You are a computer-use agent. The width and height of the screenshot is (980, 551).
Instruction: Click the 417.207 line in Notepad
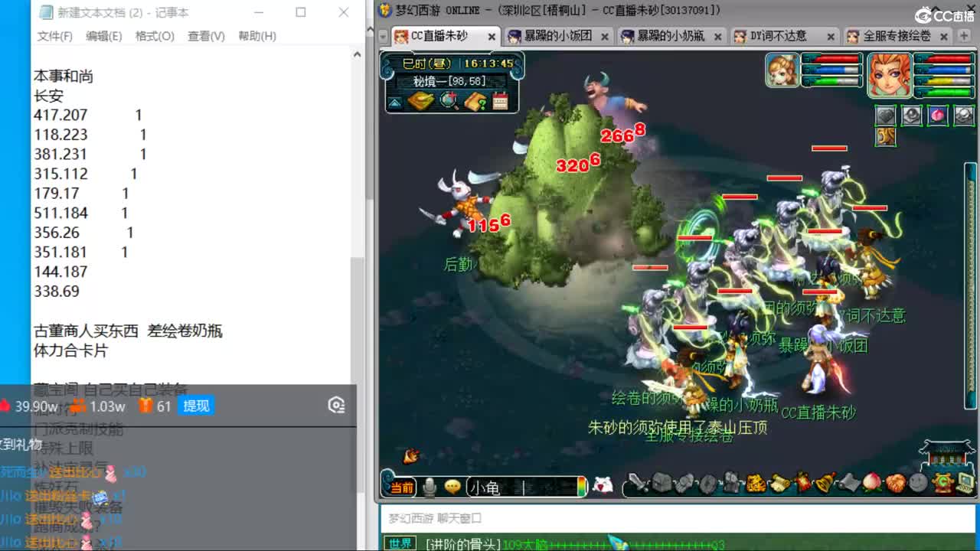pyautogui.click(x=88, y=115)
